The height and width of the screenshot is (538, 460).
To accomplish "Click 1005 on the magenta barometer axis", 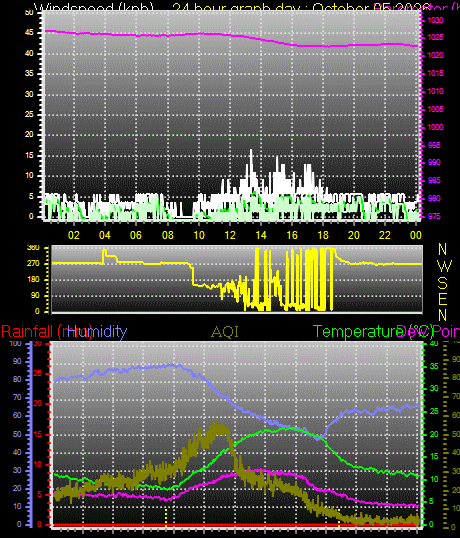I will 436,109.
